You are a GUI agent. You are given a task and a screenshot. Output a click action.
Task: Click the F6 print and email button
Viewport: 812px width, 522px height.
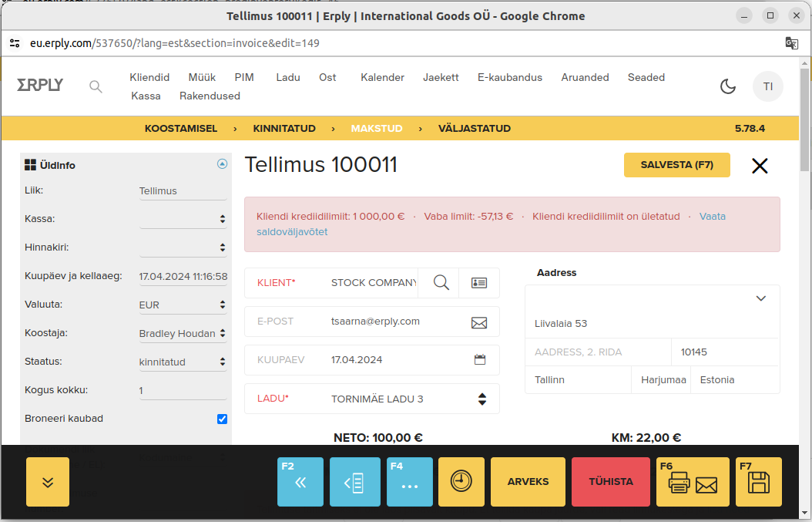(693, 482)
